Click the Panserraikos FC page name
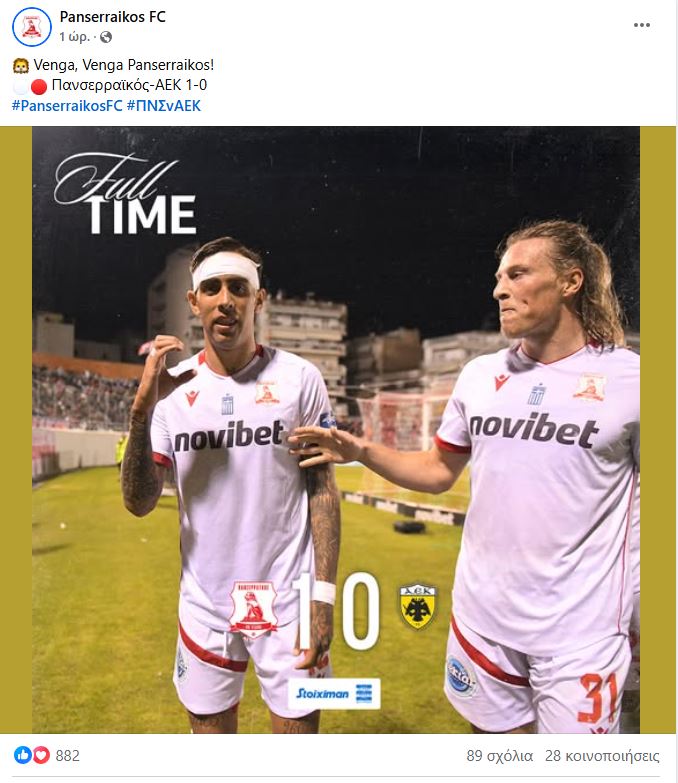The width and height of the screenshot is (678, 783). pos(112,16)
